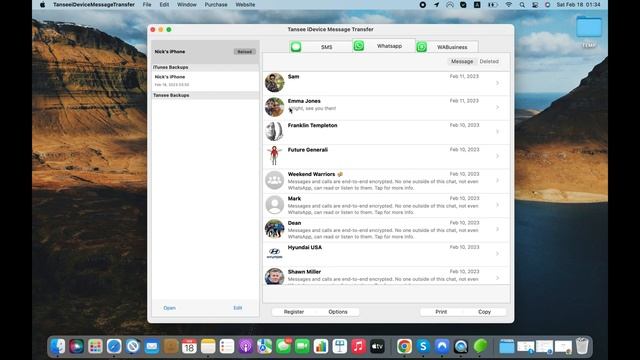Select the "Weekend Warriors" conversation name
This screenshot has height=360, width=640.
(x=311, y=174)
